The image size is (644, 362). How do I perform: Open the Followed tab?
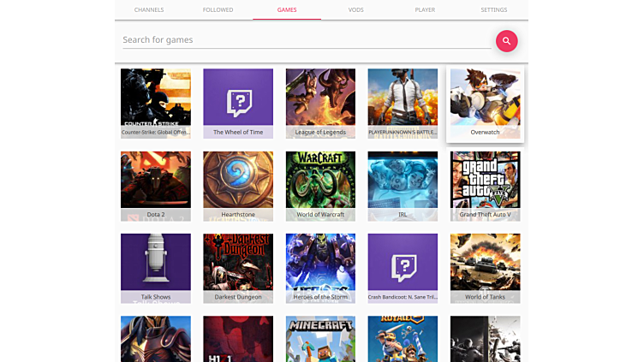pos(218,10)
